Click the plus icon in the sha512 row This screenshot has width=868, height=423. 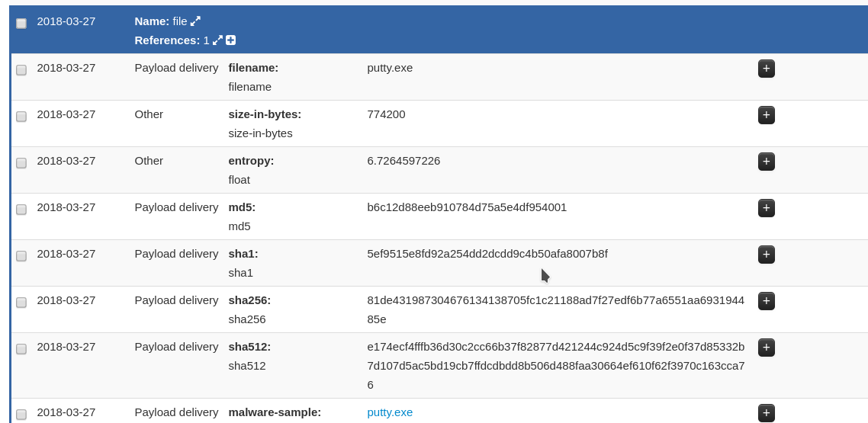766,348
